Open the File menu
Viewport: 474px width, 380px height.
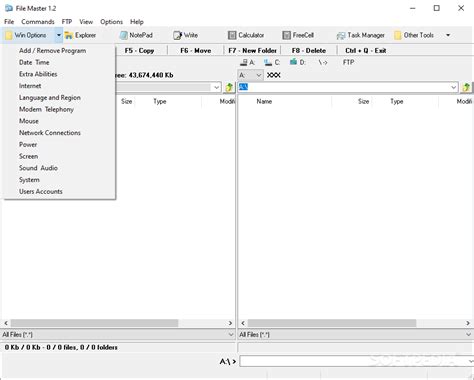[9, 22]
